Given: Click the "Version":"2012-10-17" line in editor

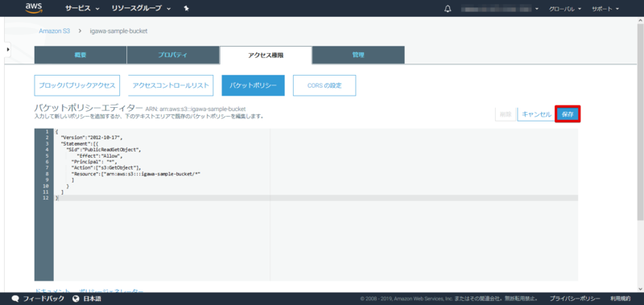Looking at the screenshot, I should (92, 138).
